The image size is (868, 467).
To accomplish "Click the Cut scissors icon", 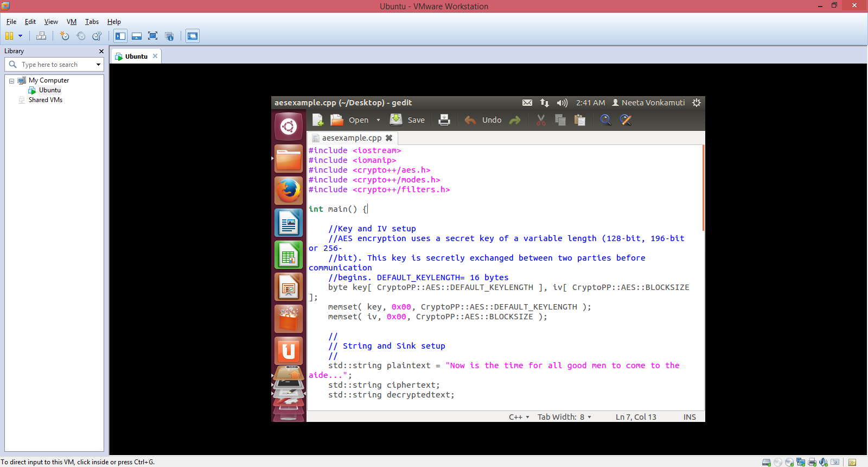I will point(541,120).
